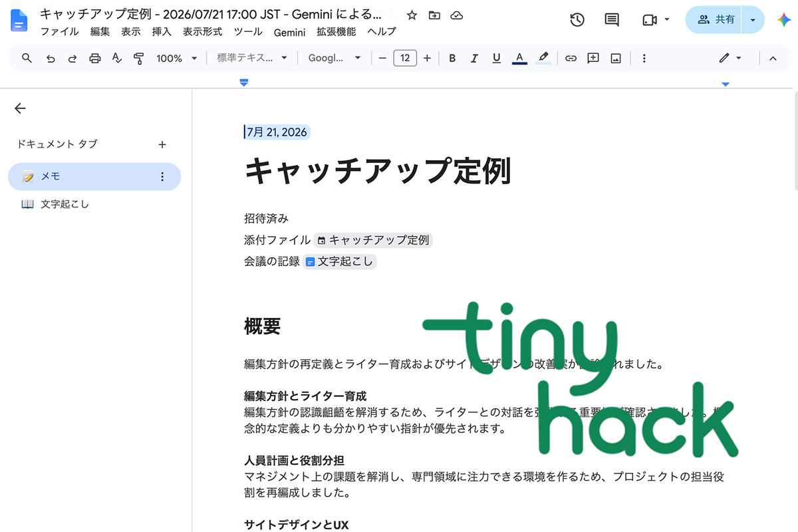Select the left indent ruler marker
Viewport: 798px width, 532px height.
click(x=244, y=82)
